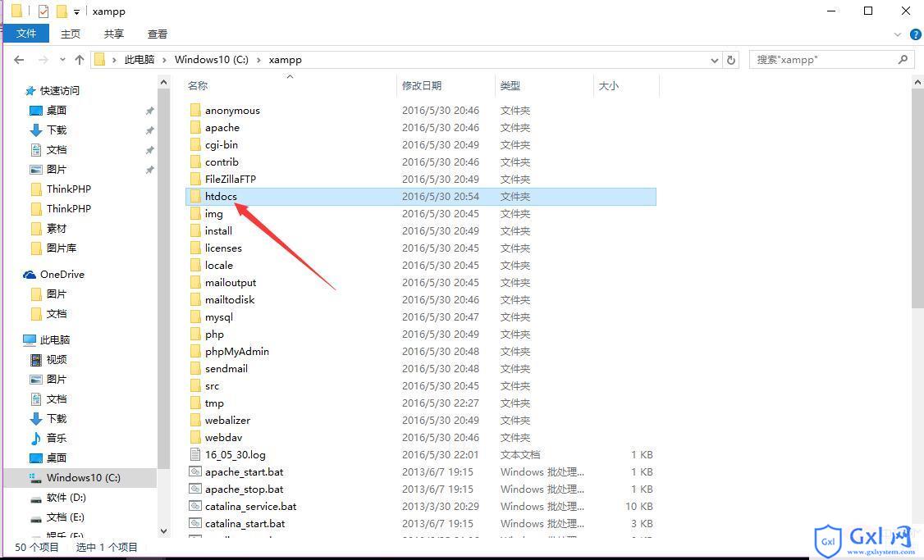Go up one folder level arrow

[x=80, y=60]
